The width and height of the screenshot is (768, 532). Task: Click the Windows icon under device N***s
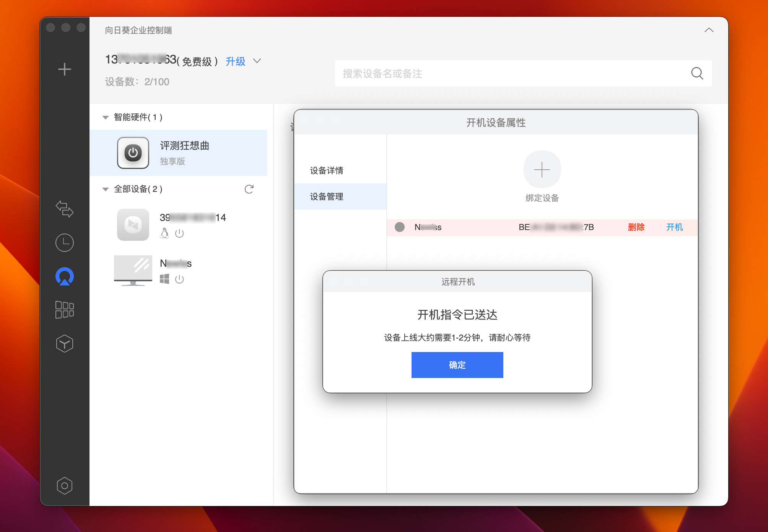[x=164, y=279]
